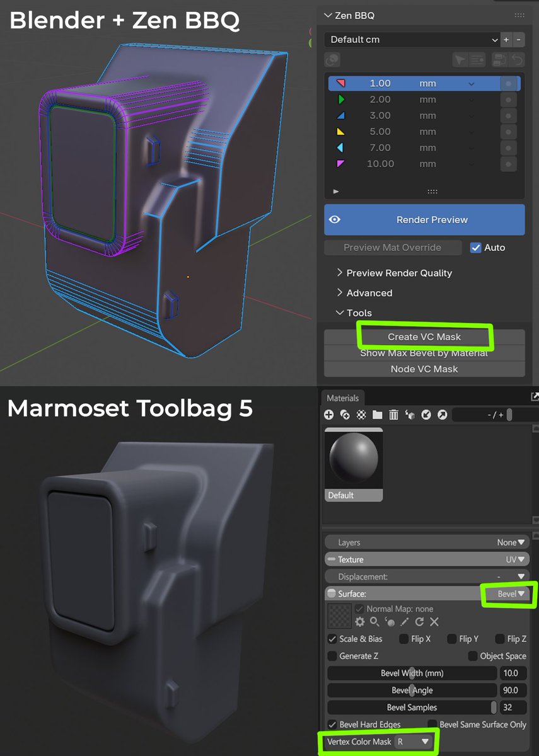The image size is (539, 756).
Task: Click the bevel list options icon
Action: point(477,60)
